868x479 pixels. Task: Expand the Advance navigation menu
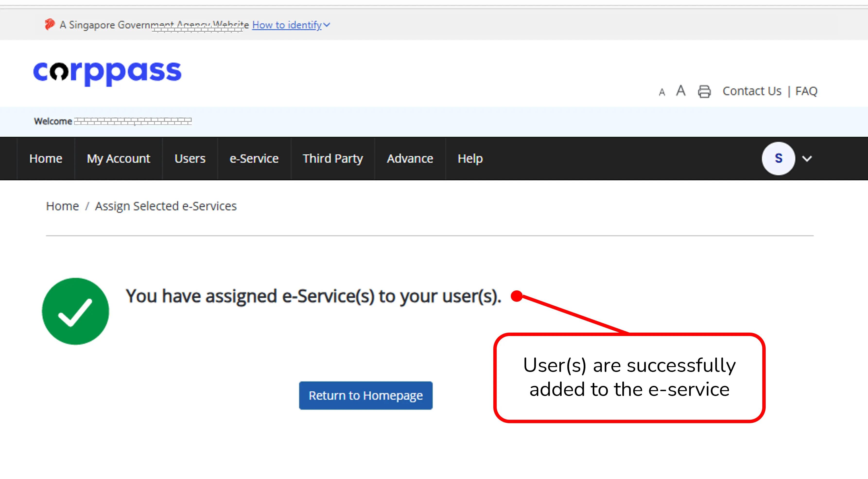pyautogui.click(x=410, y=159)
